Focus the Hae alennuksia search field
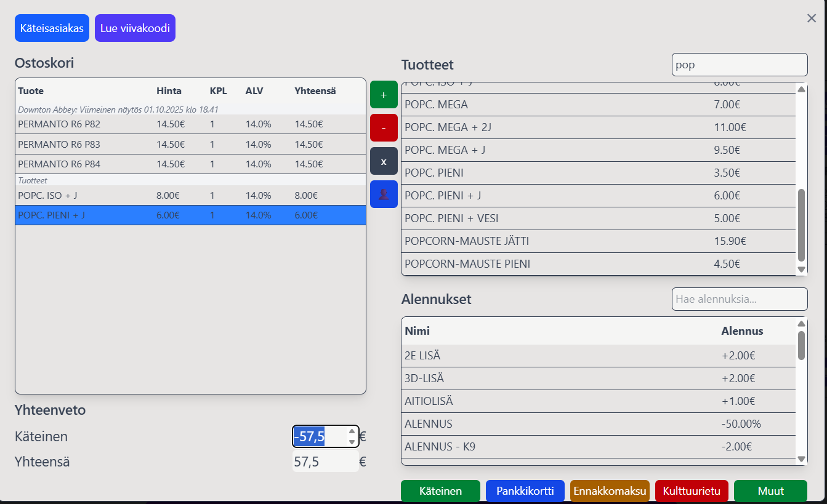 (739, 299)
